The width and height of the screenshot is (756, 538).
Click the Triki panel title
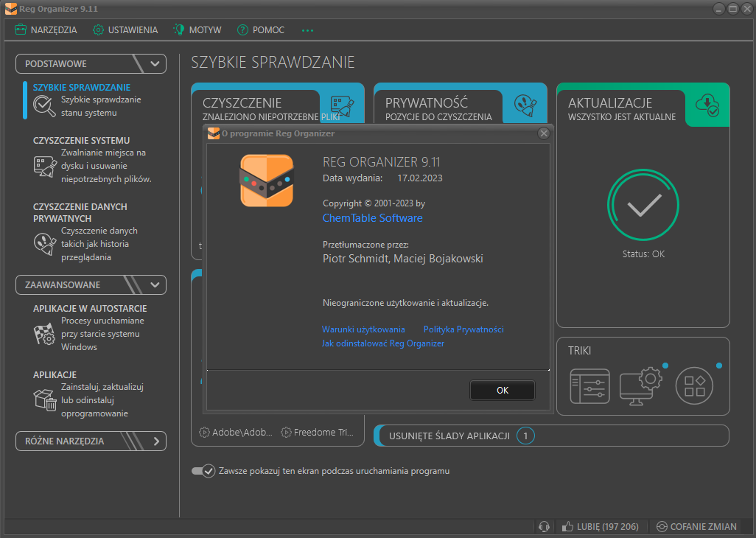pos(580,351)
